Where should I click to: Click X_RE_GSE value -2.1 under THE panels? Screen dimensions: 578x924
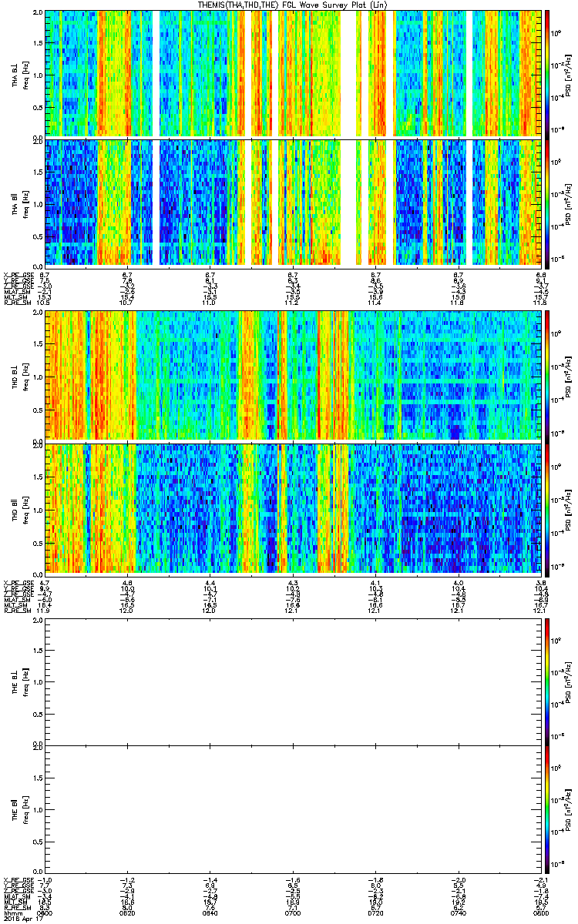tap(539, 879)
